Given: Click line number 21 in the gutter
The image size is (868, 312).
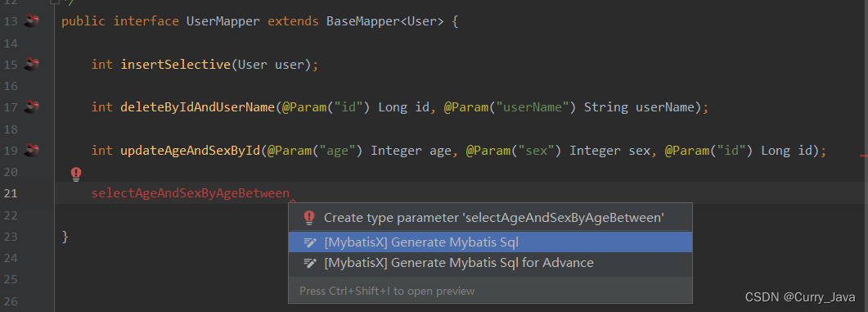Looking at the screenshot, I should (x=11, y=193).
